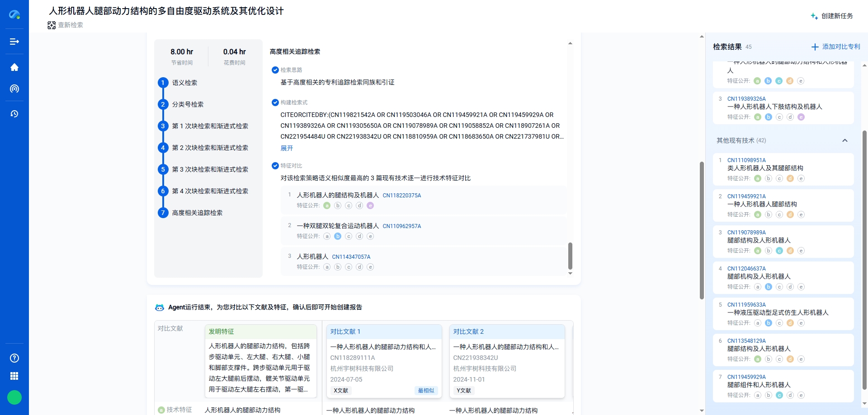Toggle feature badge e for CN119389326A
Screen dimensions: 868x415
coord(802,117)
